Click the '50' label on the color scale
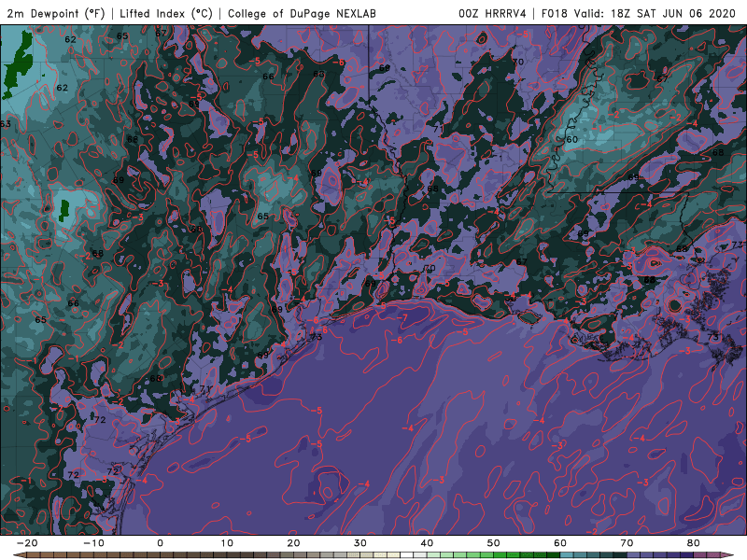Viewport: 747px width, 560px height. pyautogui.click(x=494, y=543)
